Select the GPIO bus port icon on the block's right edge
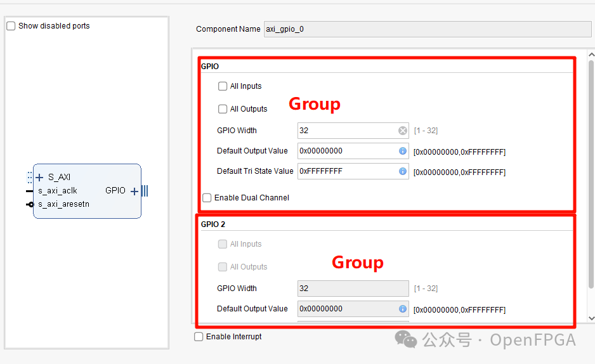 145,191
